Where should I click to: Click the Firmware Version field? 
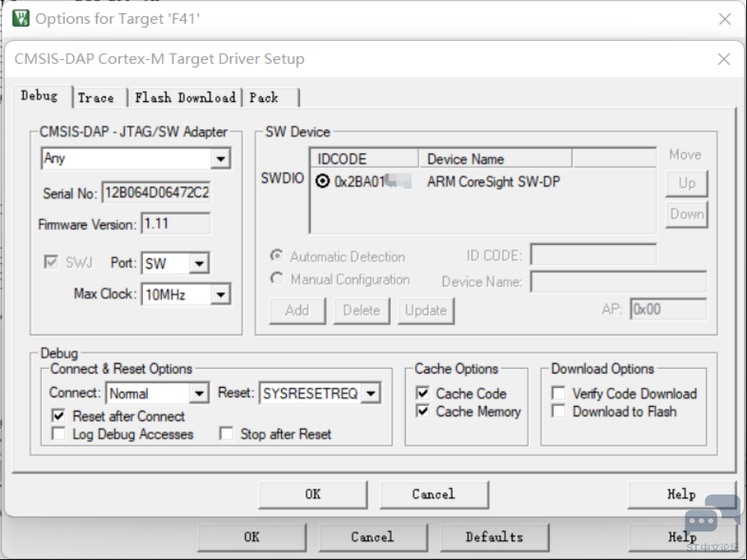click(x=175, y=224)
